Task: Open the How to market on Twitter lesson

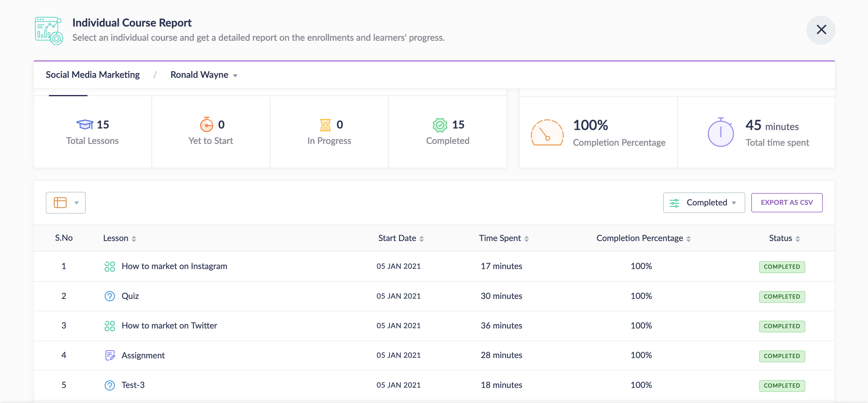Action: (x=169, y=325)
